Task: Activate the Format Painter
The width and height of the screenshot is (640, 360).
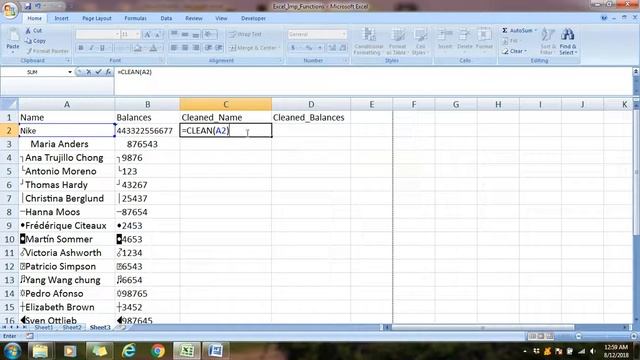Action: [x=47, y=51]
